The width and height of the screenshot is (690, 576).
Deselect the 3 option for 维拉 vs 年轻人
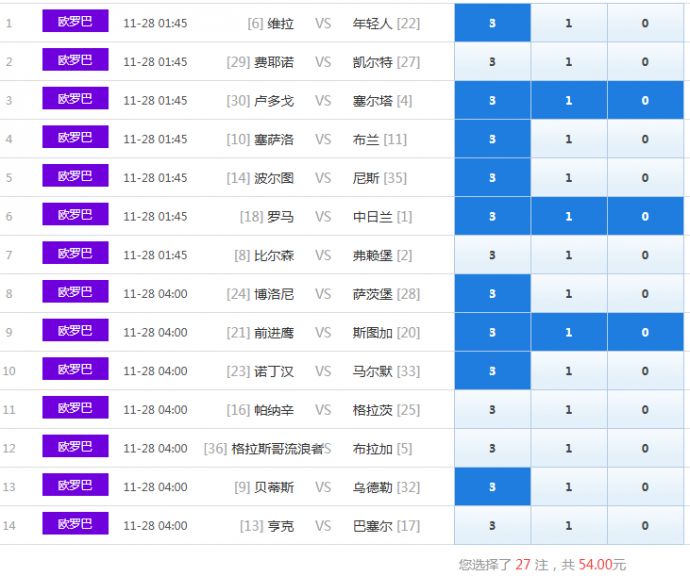pos(492,23)
